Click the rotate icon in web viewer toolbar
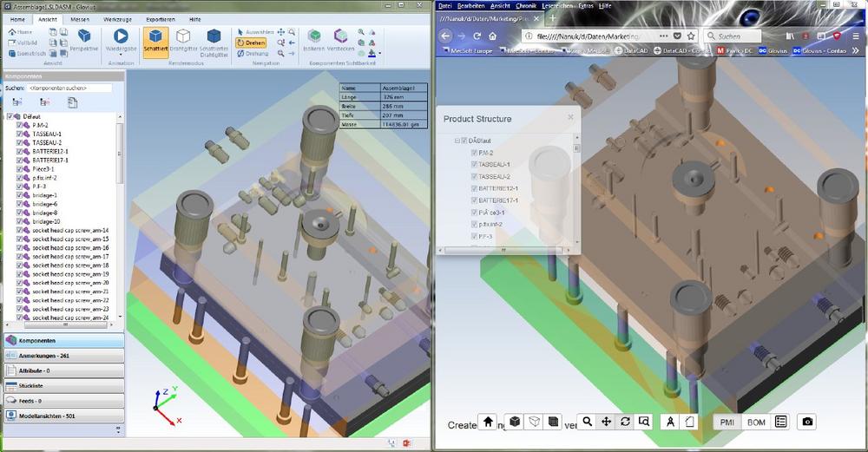Viewport: 868px width, 452px height. [x=625, y=422]
